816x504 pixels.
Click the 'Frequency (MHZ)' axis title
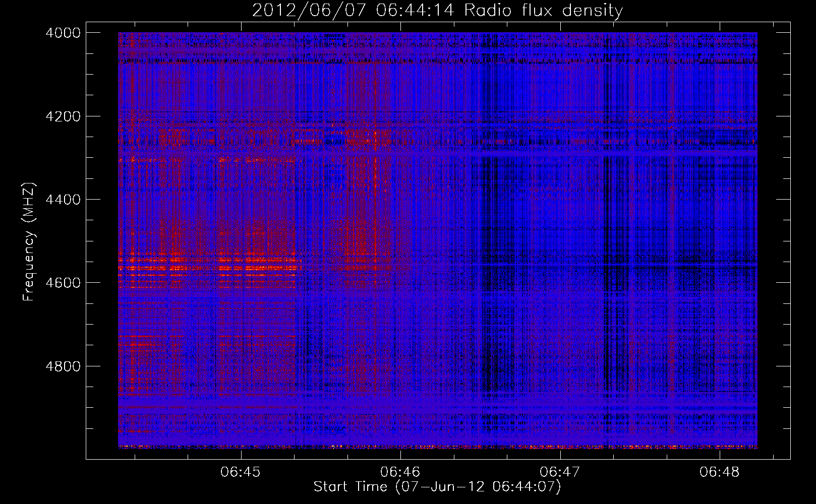(x=29, y=242)
